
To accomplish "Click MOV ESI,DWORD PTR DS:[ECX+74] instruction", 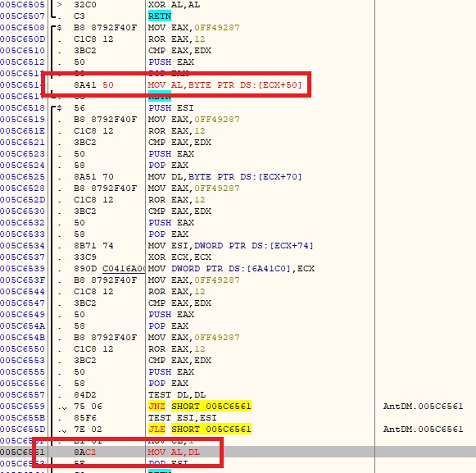I will click(x=231, y=245).
